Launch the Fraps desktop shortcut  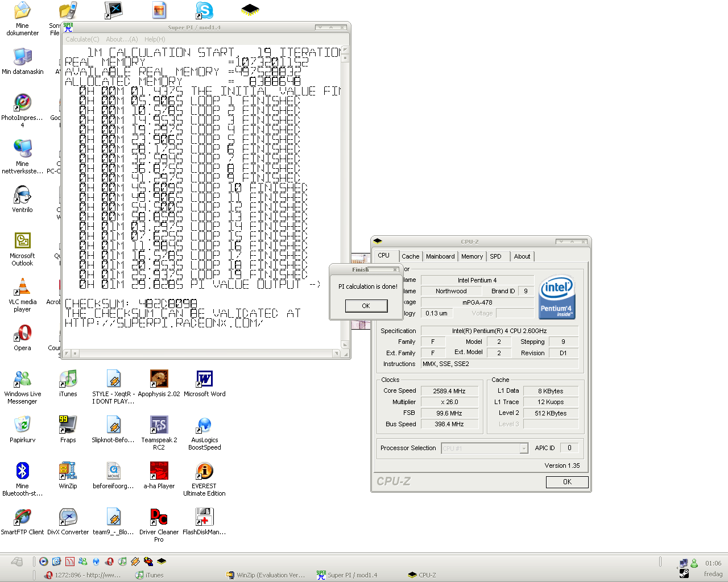[68, 429]
